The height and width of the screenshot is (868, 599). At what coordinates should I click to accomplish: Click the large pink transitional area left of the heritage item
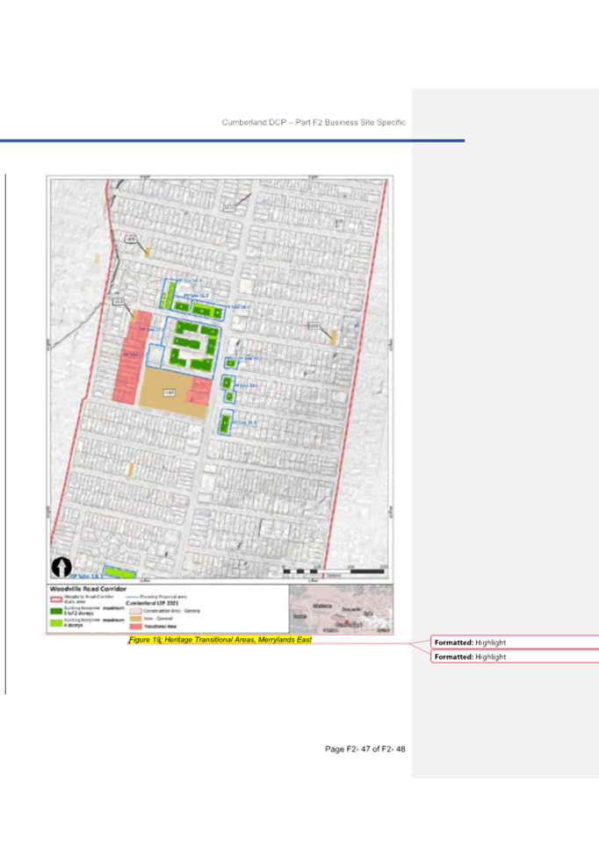click(132, 357)
